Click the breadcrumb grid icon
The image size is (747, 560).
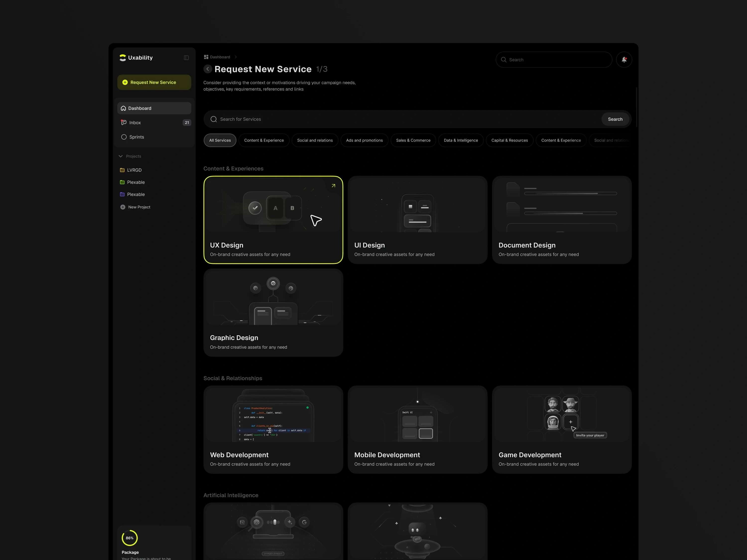click(x=206, y=57)
